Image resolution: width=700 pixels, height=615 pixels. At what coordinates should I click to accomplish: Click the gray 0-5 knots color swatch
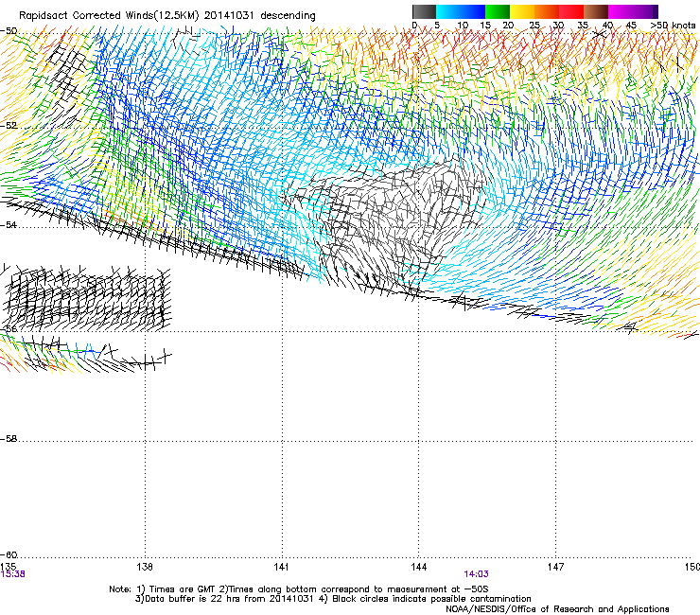pyautogui.click(x=424, y=11)
